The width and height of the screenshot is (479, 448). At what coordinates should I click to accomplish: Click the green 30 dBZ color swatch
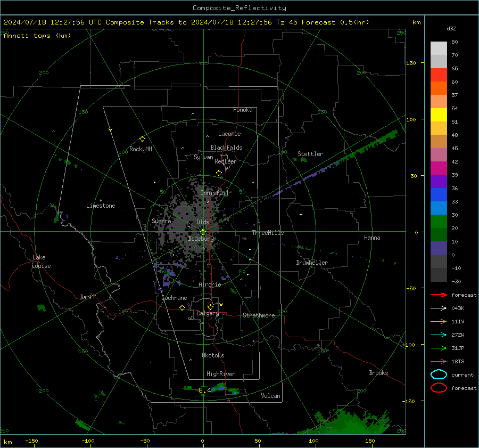[x=439, y=222]
